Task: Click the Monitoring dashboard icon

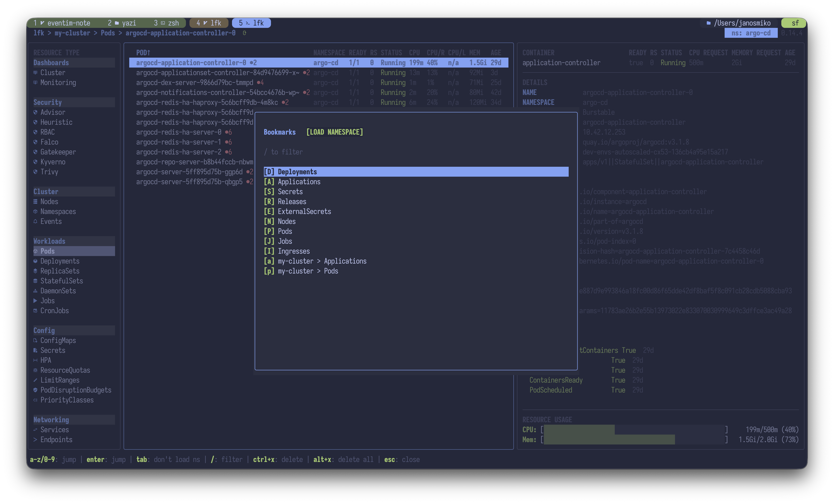Action: tap(35, 82)
